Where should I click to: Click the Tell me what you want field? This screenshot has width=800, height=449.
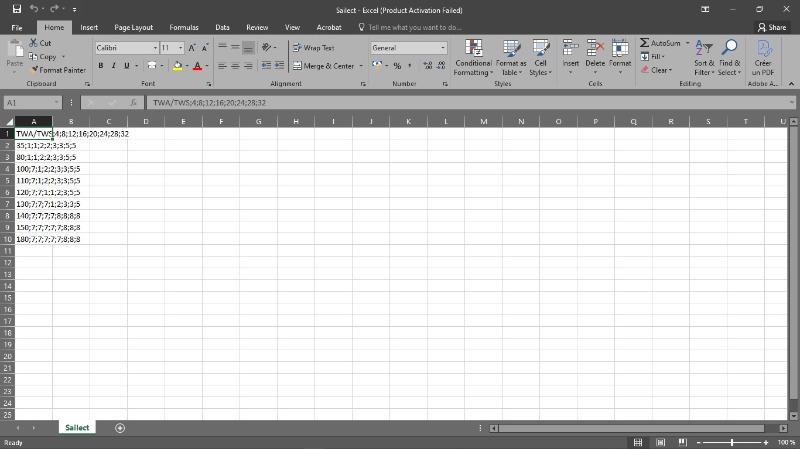(410, 28)
